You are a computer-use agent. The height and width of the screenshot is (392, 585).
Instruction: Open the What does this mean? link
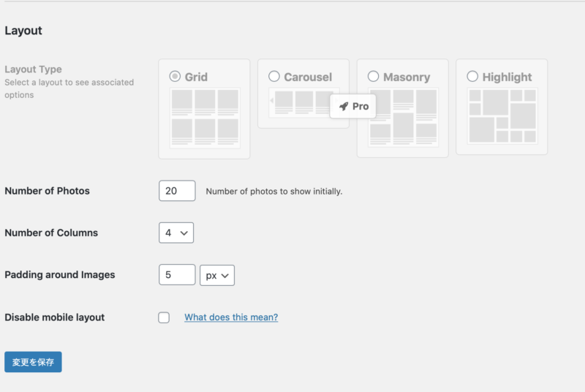click(231, 317)
